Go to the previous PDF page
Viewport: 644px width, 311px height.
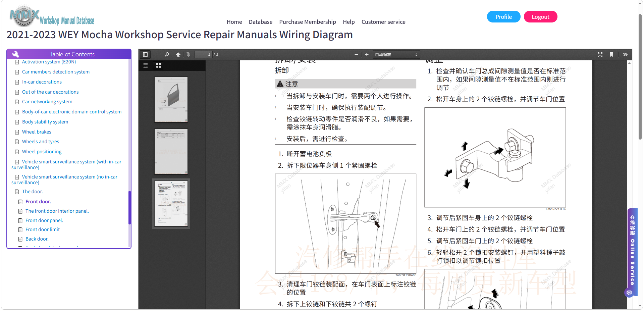(178, 54)
